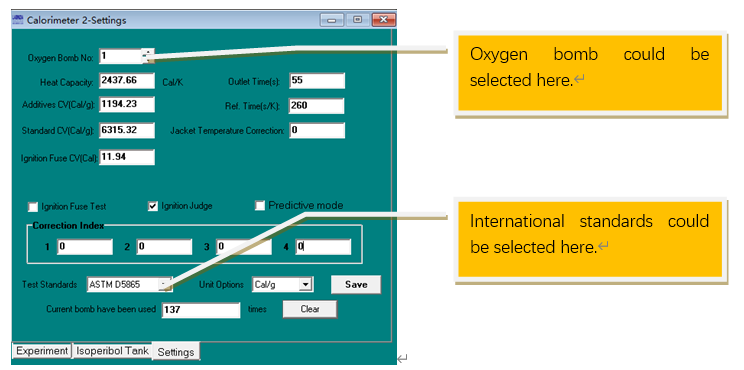Viewport: 744px width, 370px height.
Task: Expand the Unit Options dropdown arrow
Action: pos(306,285)
